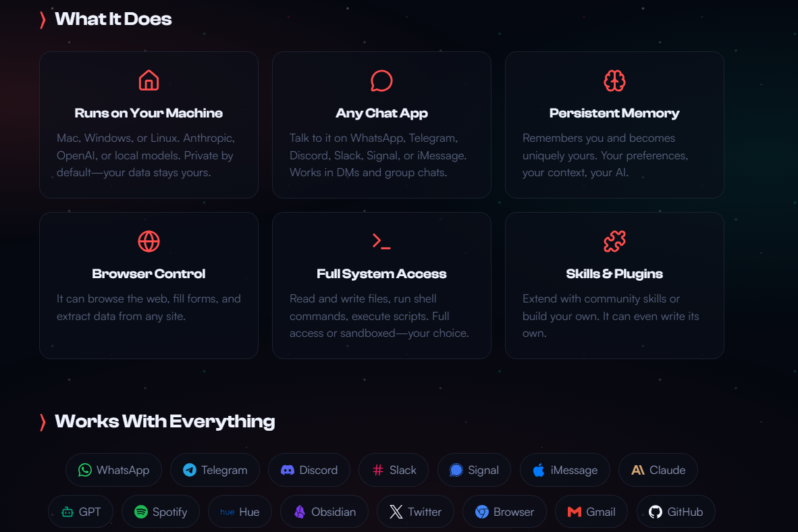Open the Slack integration pill
The image size is (798, 532).
tap(394, 470)
